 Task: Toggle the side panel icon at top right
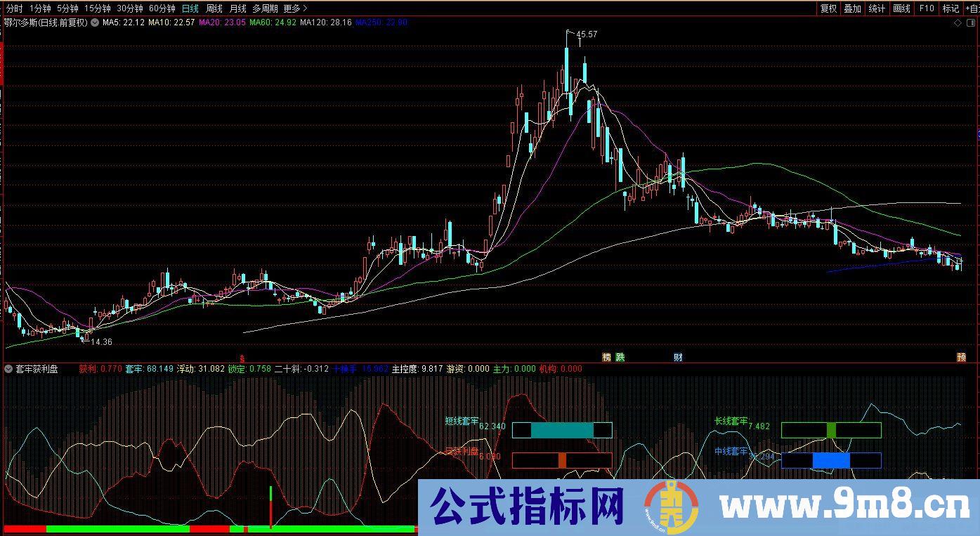point(971,22)
